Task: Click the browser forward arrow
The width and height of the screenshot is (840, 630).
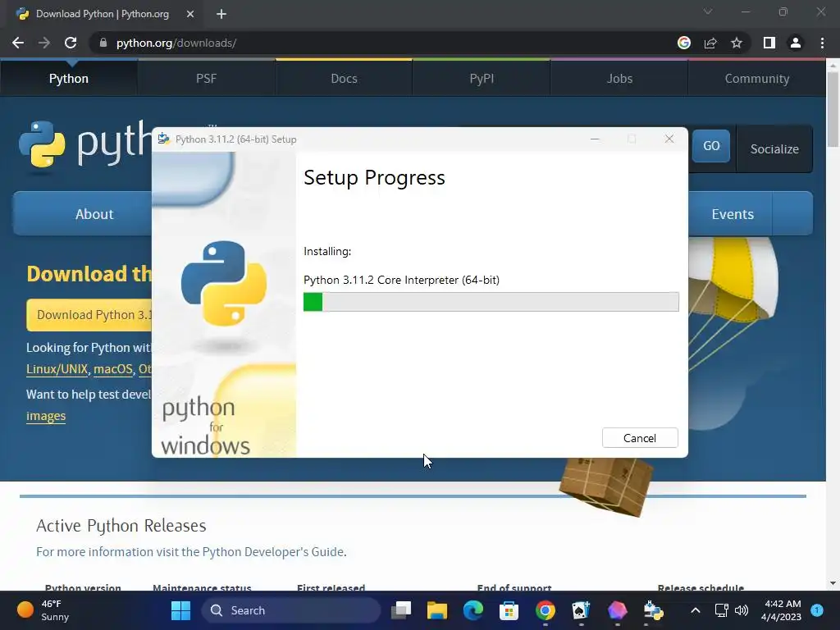Action: pos(44,43)
